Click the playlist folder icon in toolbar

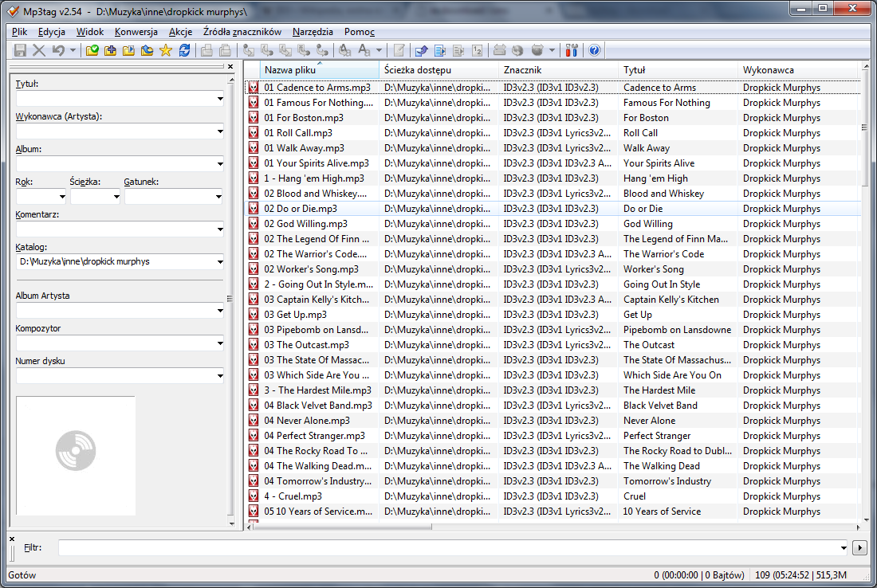click(128, 50)
